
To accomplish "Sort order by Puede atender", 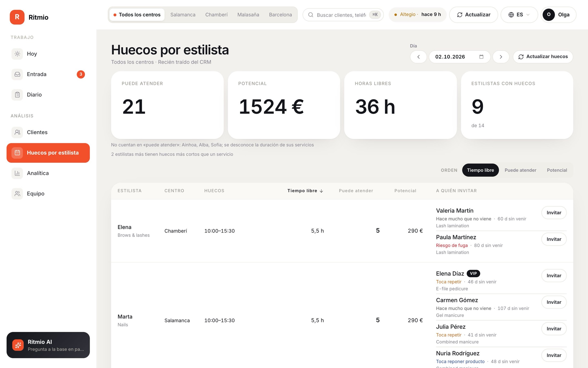I will tap(520, 170).
